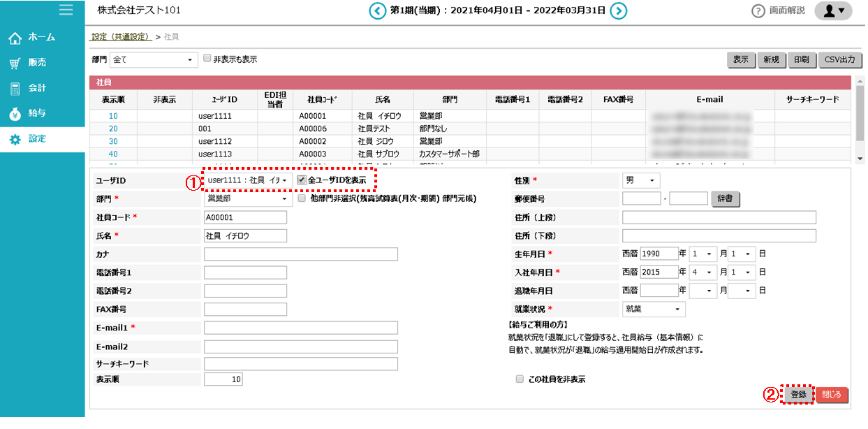This screenshot has width=868, height=429.
Task: Select the 辞書 button next to 郵便番号
Action: [726, 198]
